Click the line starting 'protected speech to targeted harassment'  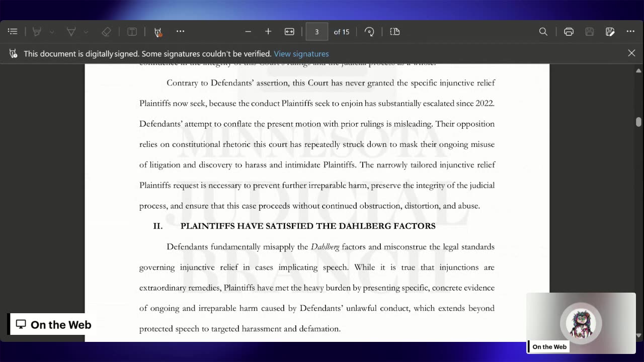(240, 329)
